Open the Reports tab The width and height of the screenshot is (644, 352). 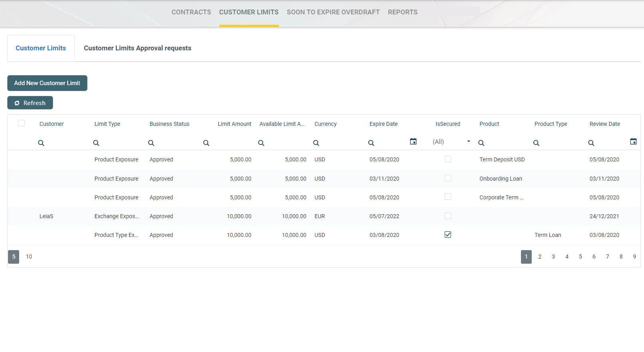(x=402, y=12)
